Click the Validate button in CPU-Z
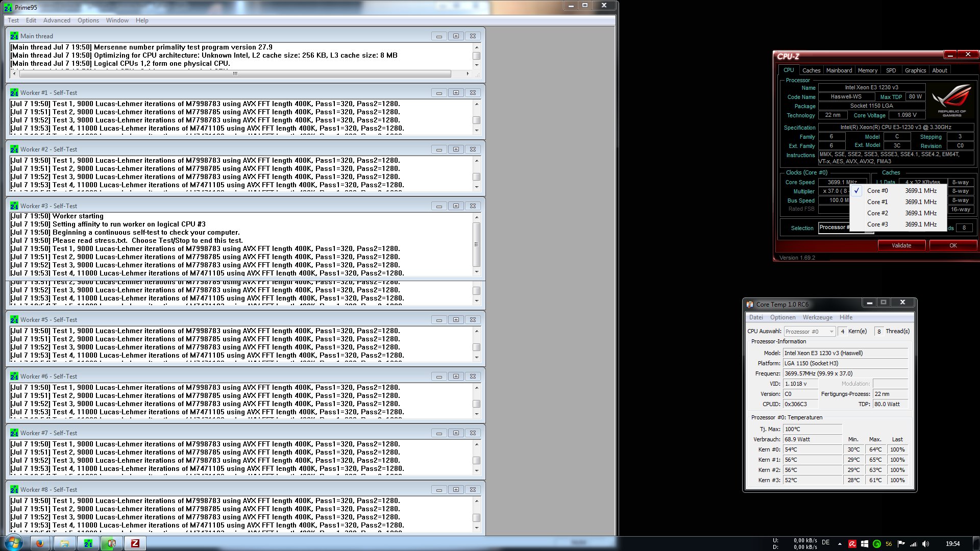Screen dimensions: 980x551 (x=901, y=245)
